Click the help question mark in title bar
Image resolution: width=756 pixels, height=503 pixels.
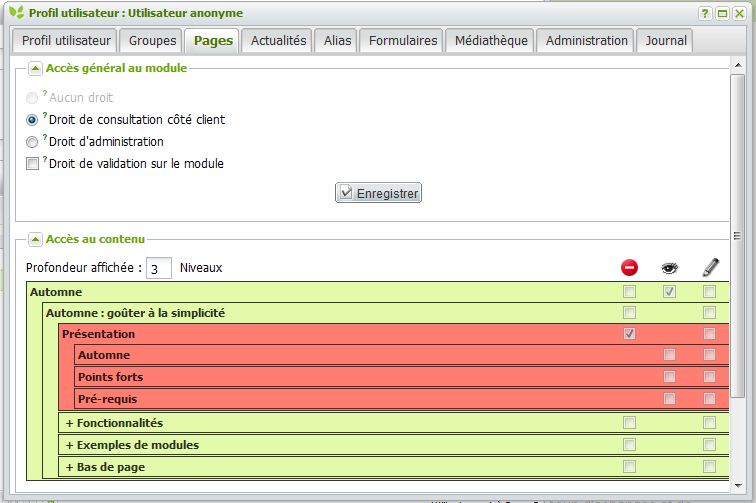(705, 13)
